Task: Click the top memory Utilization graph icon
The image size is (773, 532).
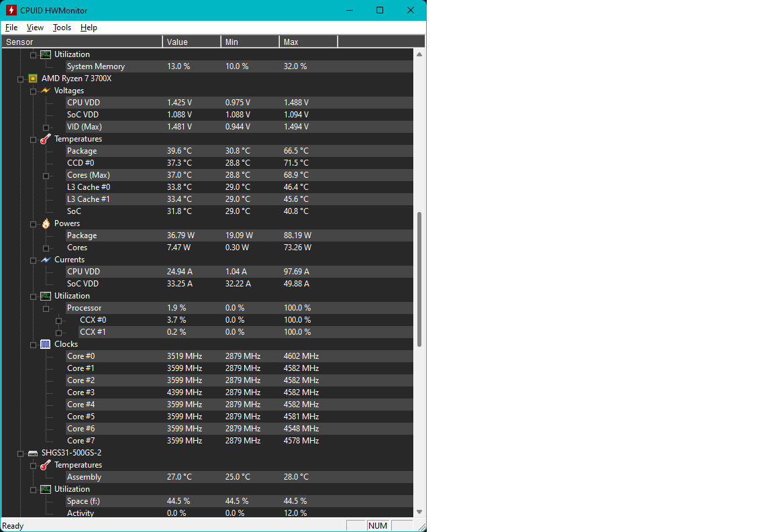Action: 46,54
